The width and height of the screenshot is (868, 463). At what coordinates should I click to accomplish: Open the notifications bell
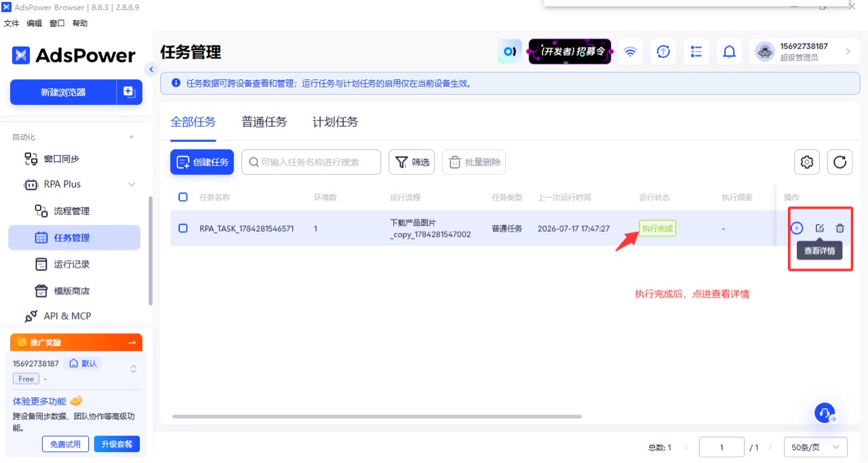(730, 52)
